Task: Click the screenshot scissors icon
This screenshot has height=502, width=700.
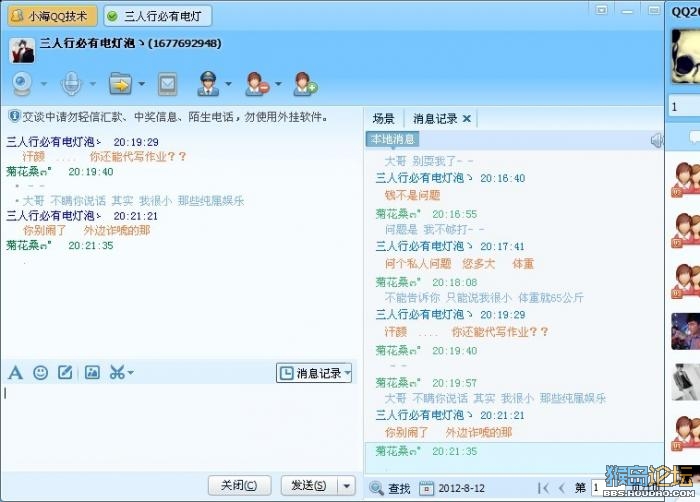Action: 117,372
